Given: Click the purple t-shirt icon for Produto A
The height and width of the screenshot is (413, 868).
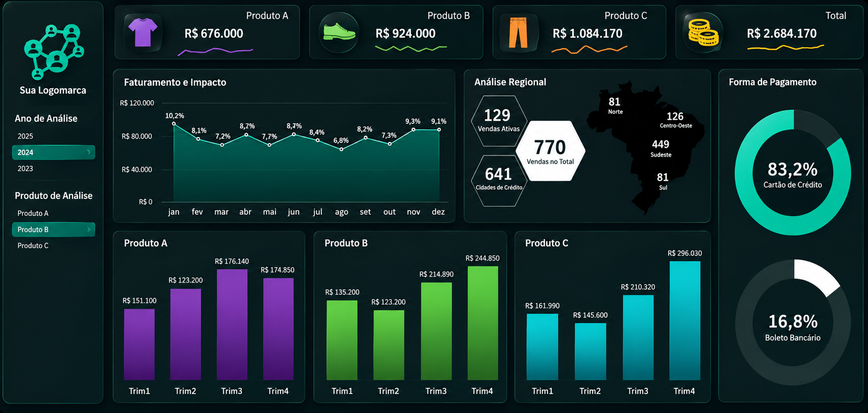Looking at the screenshot, I should click(143, 32).
